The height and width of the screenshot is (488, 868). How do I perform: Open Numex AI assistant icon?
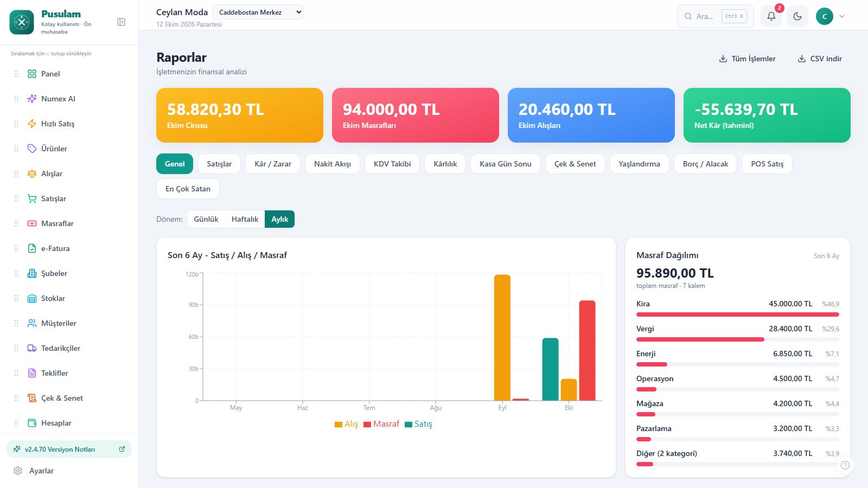tap(32, 99)
